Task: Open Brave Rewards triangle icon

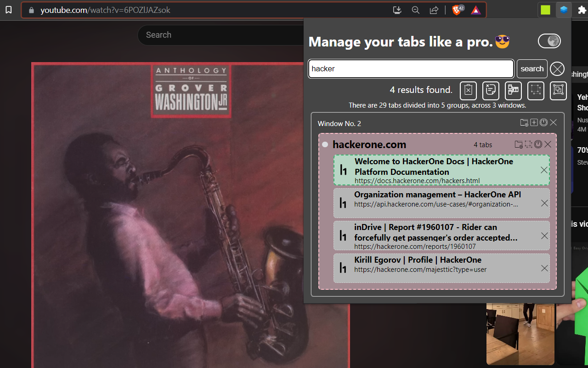Action: click(476, 10)
